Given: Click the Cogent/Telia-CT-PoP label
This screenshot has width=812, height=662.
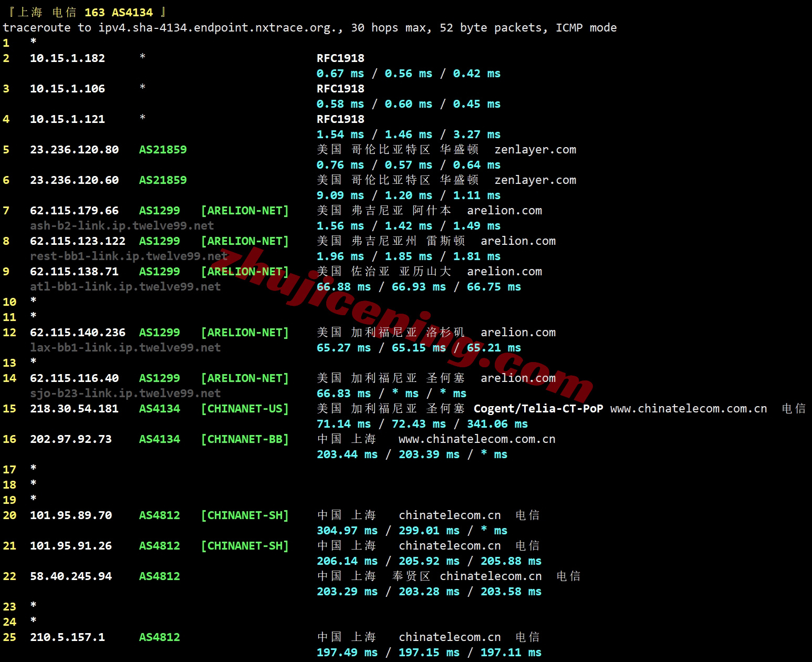Looking at the screenshot, I should click(538, 409).
